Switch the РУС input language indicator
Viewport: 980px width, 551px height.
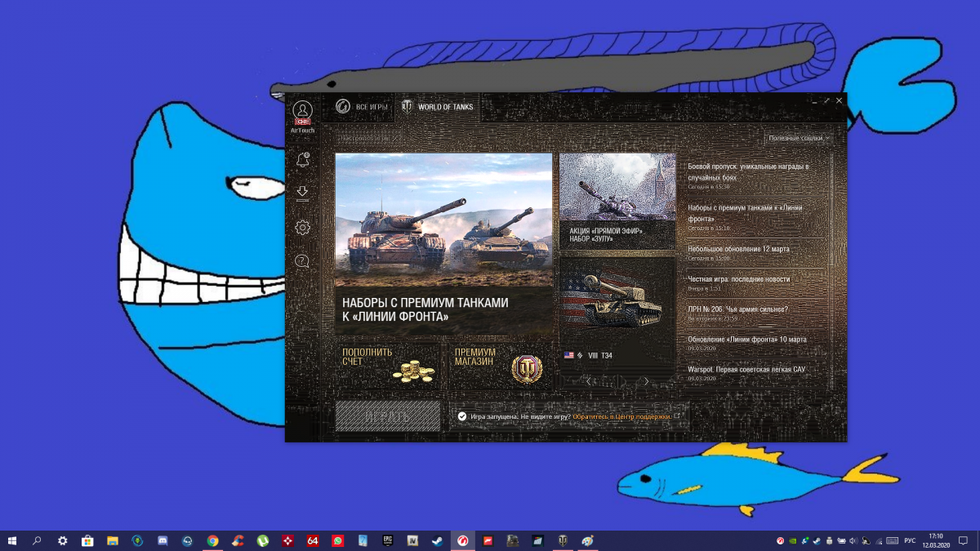909,540
